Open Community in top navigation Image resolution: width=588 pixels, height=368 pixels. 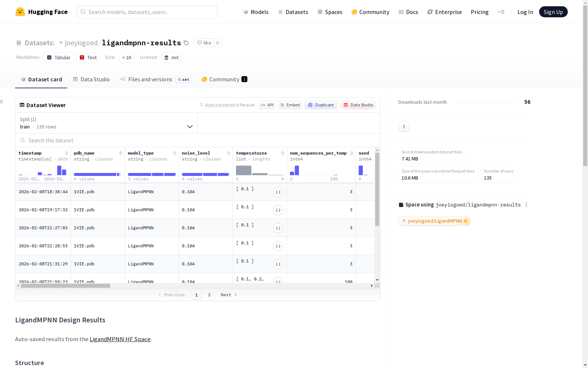pos(370,12)
